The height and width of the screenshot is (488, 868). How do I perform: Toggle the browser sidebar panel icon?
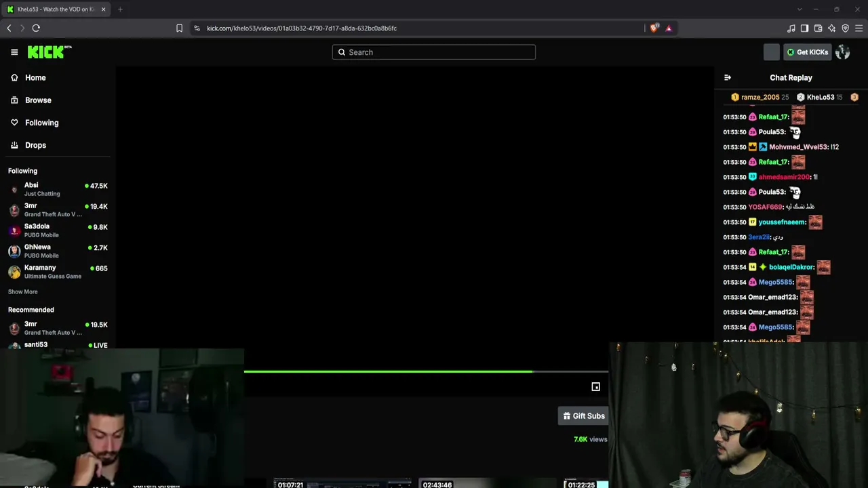click(804, 28)
